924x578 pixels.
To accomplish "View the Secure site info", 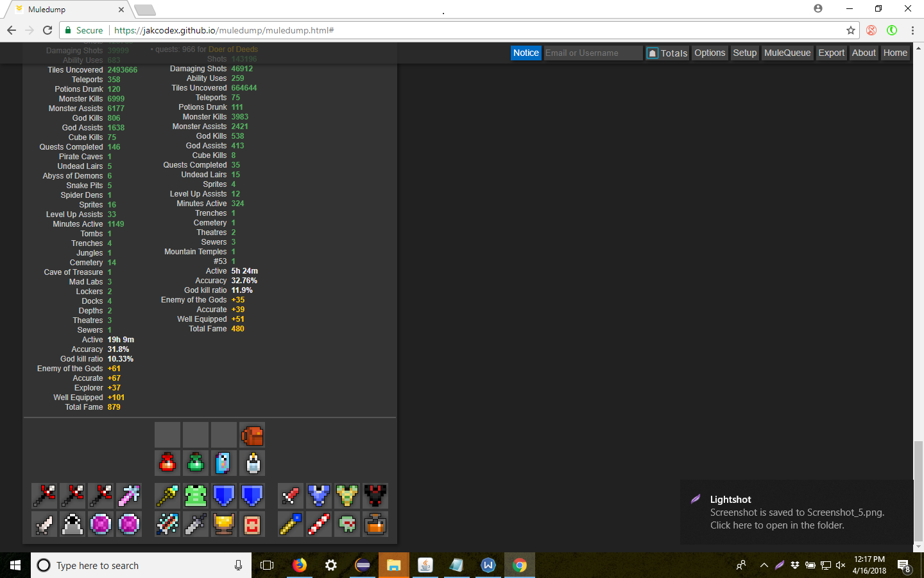I will click(x=84, y=30).
